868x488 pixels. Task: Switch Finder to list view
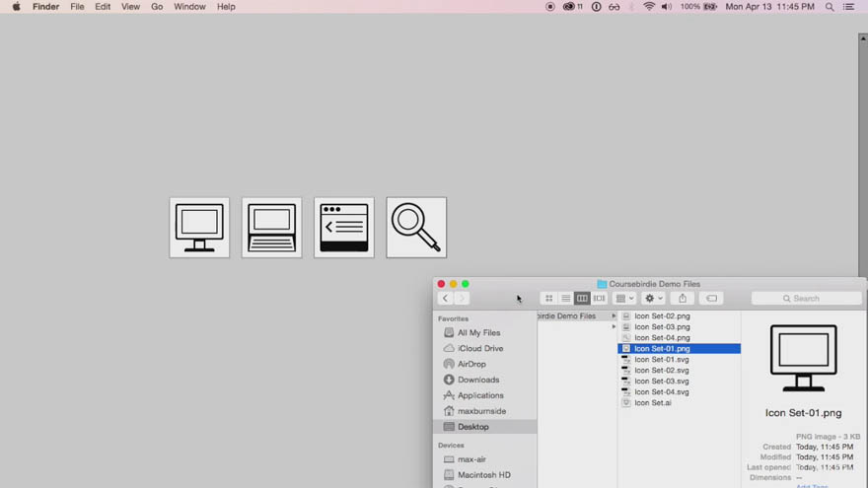click(x=565, y=298)
